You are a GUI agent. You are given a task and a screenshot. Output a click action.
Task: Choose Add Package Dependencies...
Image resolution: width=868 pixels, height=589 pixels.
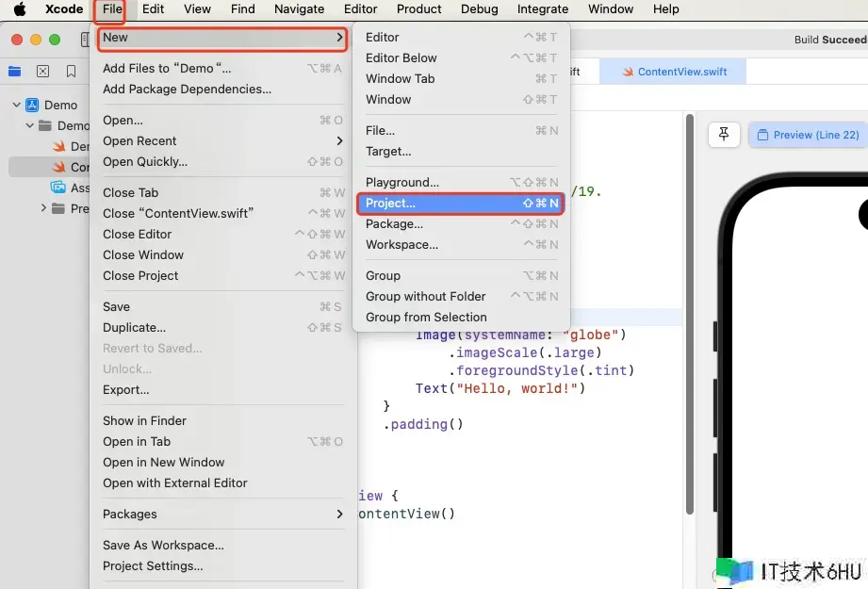tap(222, 90)
